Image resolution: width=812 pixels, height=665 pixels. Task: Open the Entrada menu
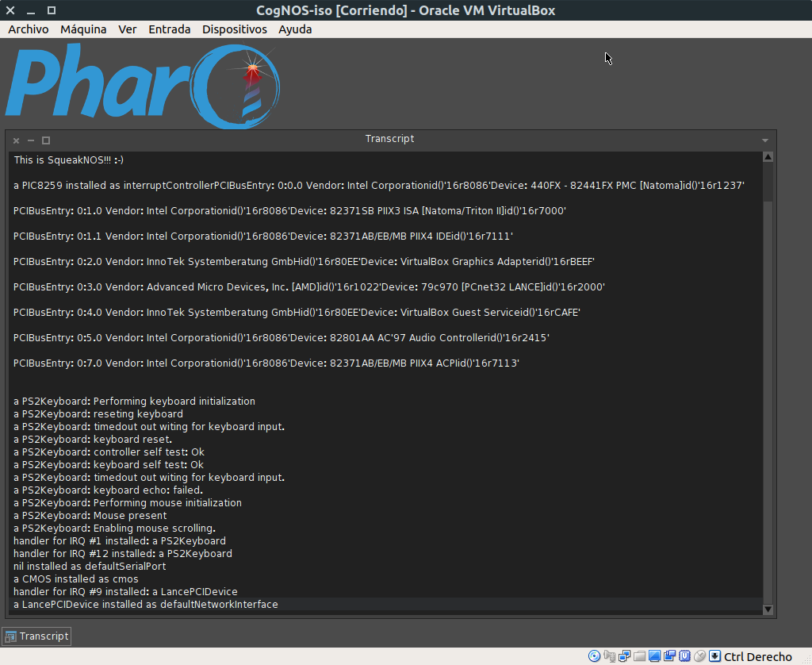pyautogui.click(x=170, y=29)
